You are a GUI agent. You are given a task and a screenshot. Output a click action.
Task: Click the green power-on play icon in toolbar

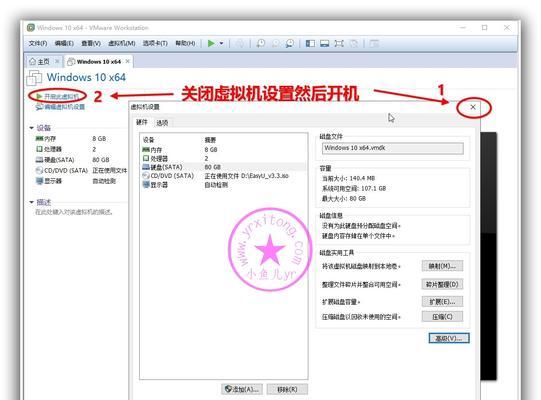(211, 43)
